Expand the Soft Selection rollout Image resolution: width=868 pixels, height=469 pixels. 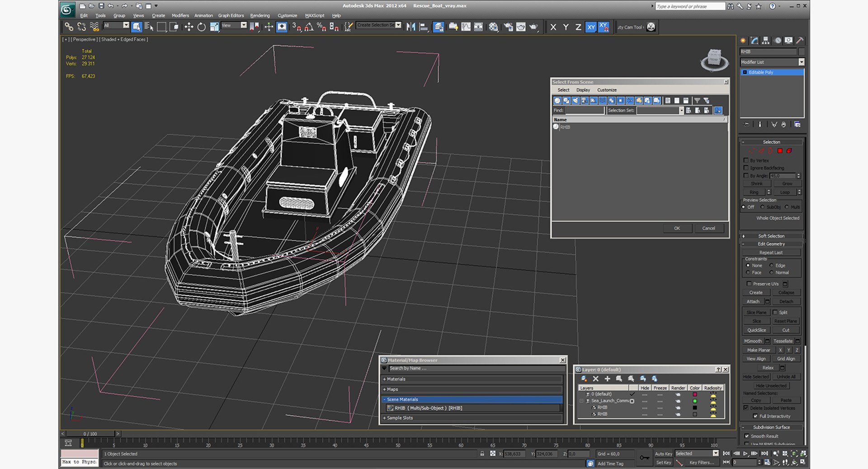(x=771, y=236)
